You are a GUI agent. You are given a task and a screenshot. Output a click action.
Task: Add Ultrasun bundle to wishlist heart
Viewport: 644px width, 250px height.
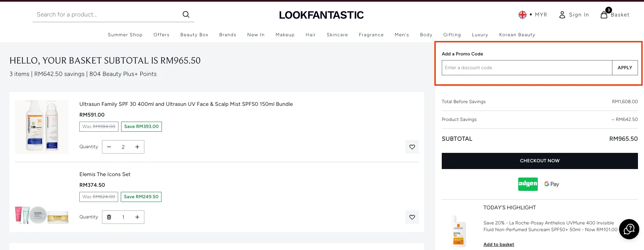412,147
